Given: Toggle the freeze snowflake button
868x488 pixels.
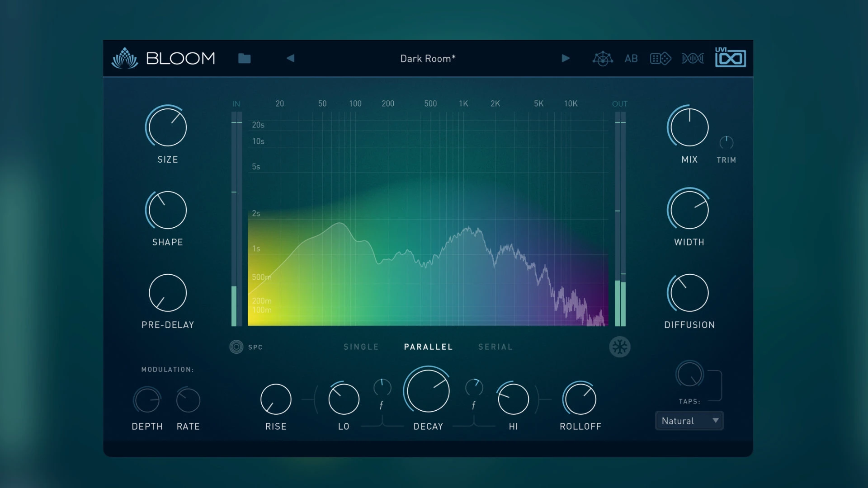Looking at the screenshot, I should tap(619, 347).
